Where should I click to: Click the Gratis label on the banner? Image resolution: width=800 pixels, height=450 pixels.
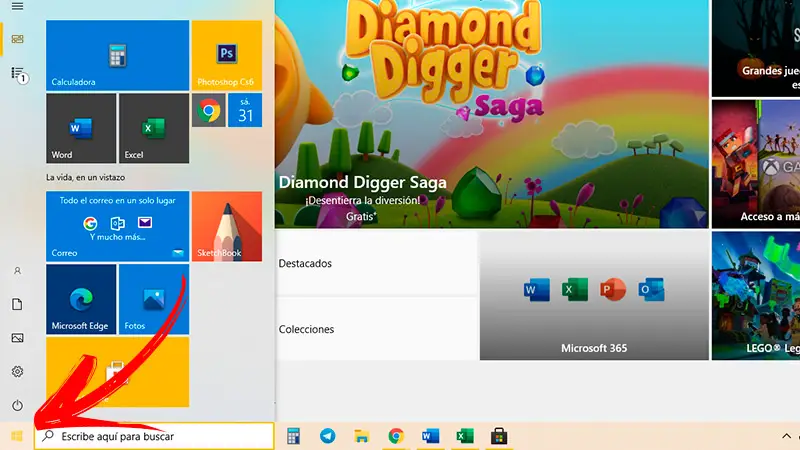[361, 216]
